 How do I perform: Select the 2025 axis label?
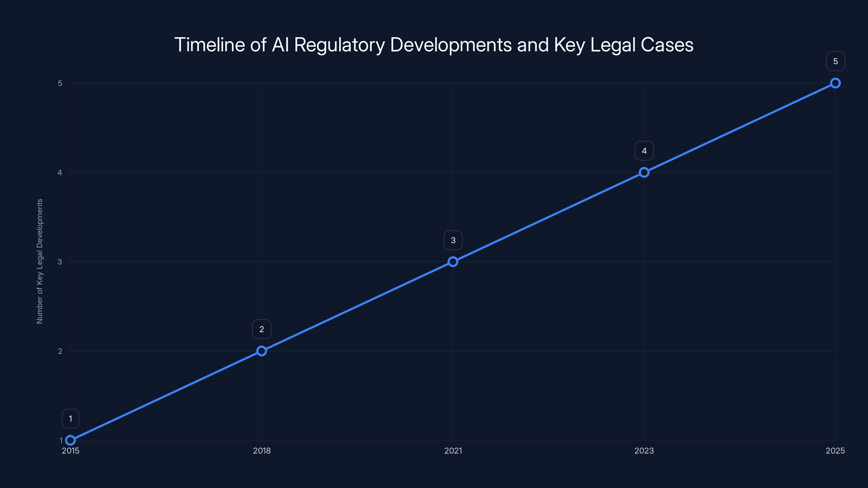click(836, 451)
